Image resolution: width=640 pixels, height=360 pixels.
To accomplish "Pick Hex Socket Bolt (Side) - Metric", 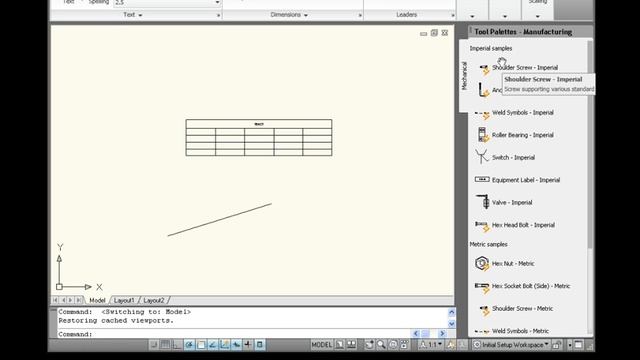I will click(522, 286).
